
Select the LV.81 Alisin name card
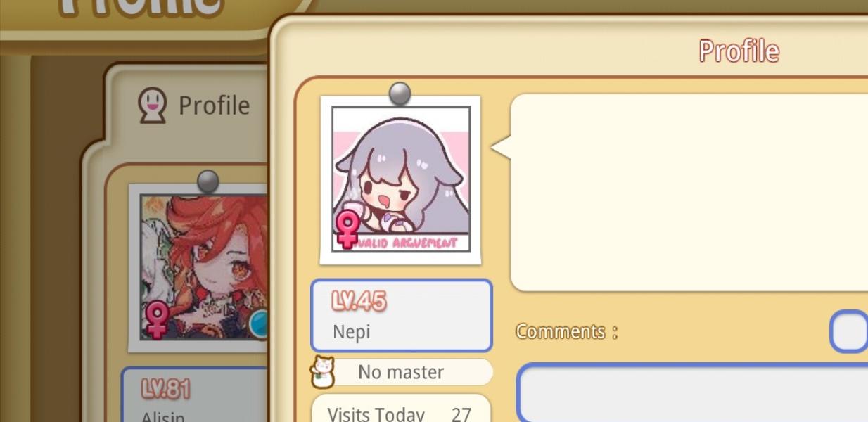[x=195, y=395]
